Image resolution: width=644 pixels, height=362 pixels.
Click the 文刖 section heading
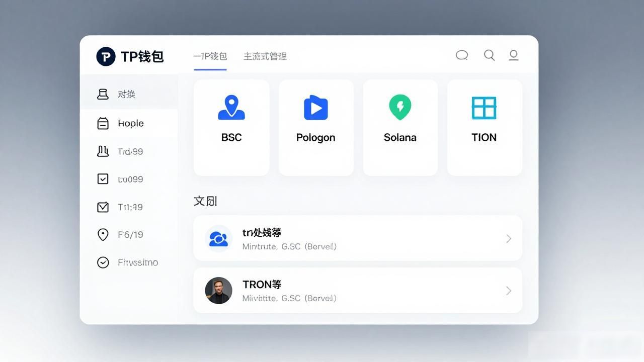click(x=205, y=201)
